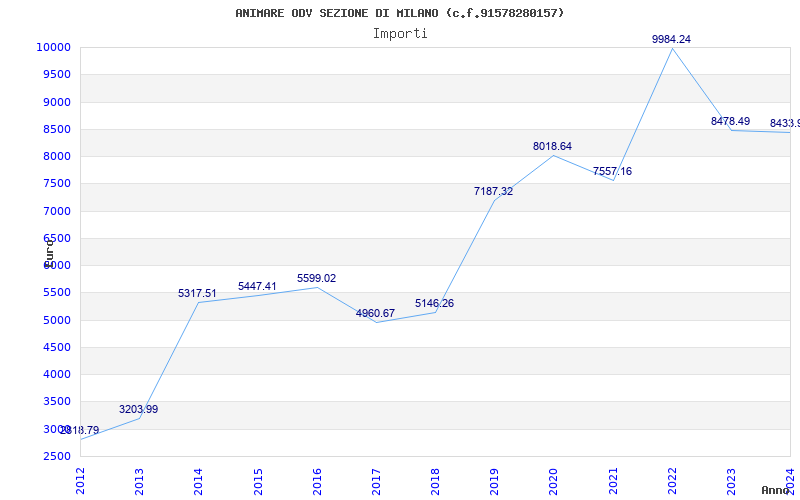Click the 4500 y-axis value
This screenshot has height=500, width=800.
(56, 347)
